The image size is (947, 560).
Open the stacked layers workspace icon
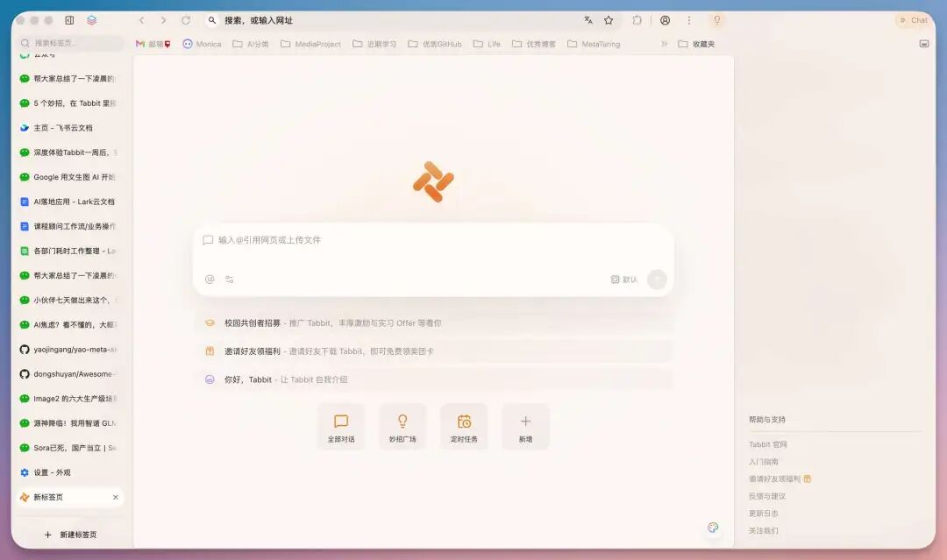point(92,20)
